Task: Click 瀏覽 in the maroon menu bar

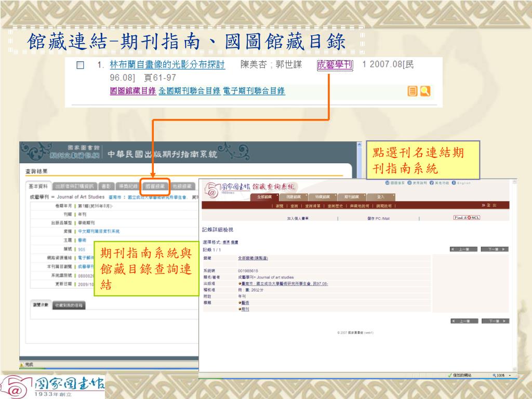Action: coord(280,206)
